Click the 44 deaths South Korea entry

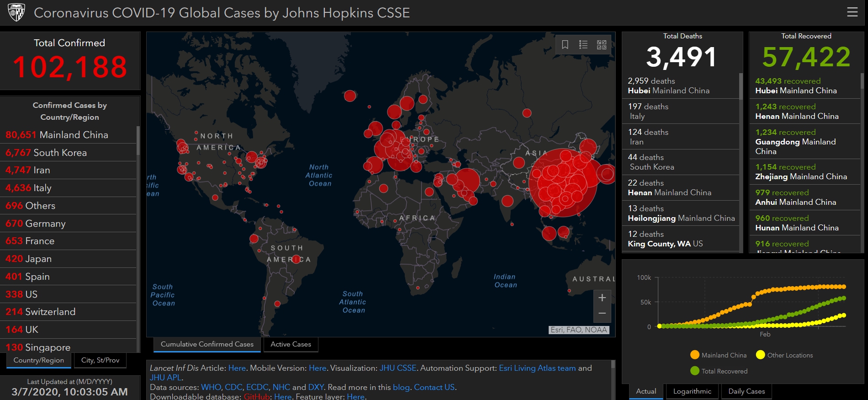[681, 162]
